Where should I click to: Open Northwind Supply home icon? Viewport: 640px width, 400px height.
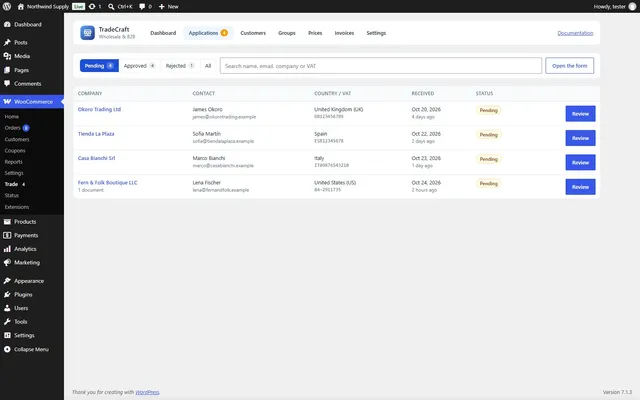point(20,7)
